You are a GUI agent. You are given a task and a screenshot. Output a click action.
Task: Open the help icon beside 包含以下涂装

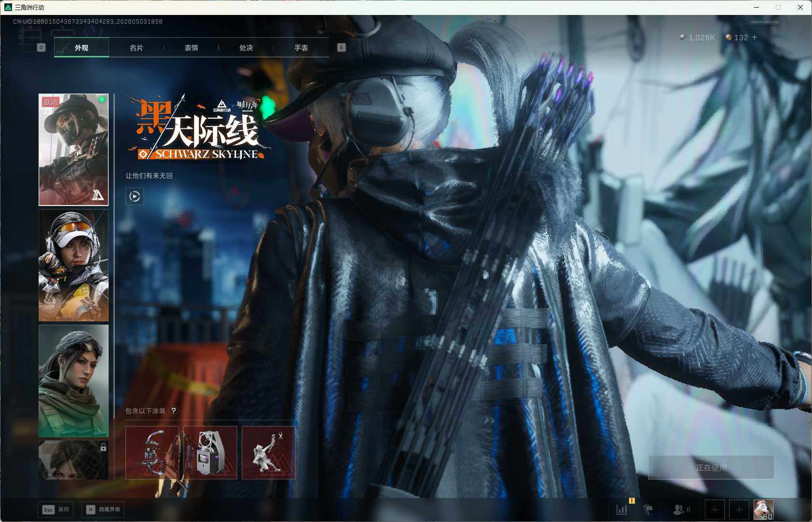(x=173, y=411)
